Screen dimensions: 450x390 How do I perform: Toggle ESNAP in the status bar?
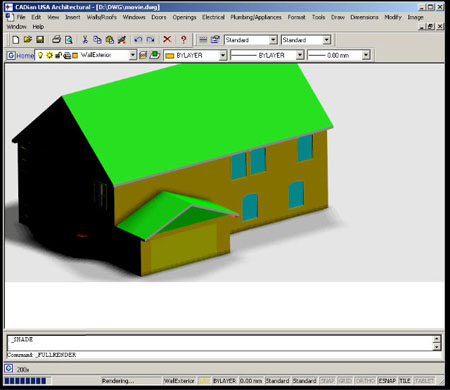pos(387,381)
